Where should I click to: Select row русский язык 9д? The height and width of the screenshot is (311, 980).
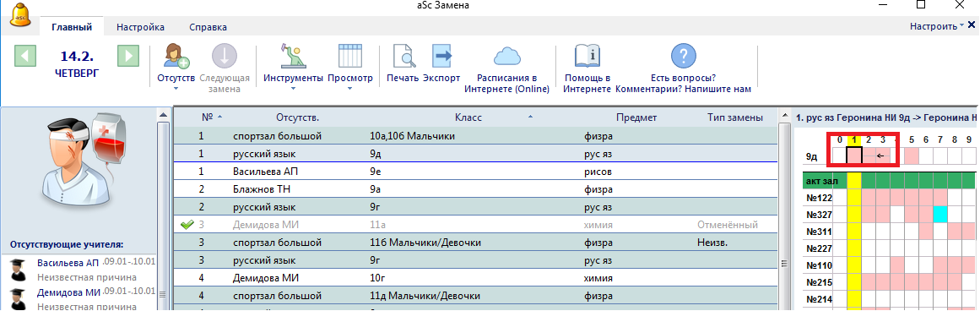tap(475, 153)
